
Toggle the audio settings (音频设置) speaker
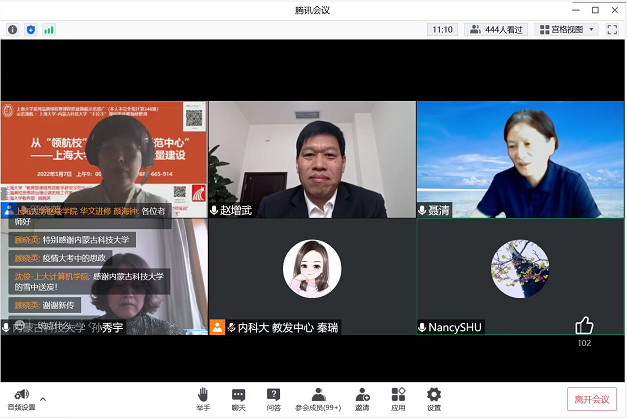tap(20, 396)
